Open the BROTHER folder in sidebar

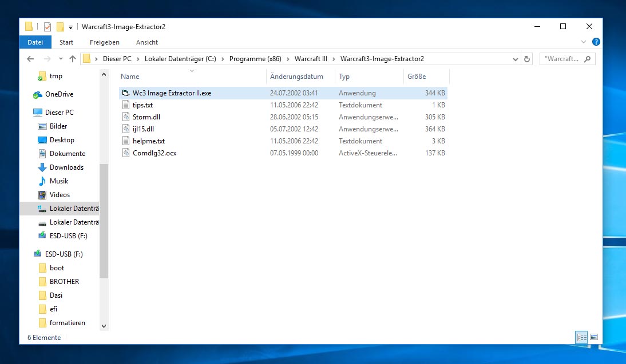click(x=64, y=282)
